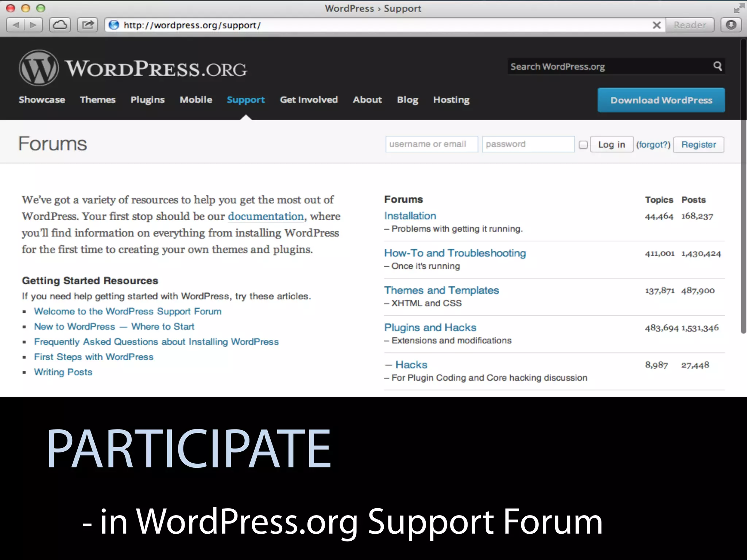Screen dimensions: 747x560
Task: Click the Topics column header
Action: 659,200
